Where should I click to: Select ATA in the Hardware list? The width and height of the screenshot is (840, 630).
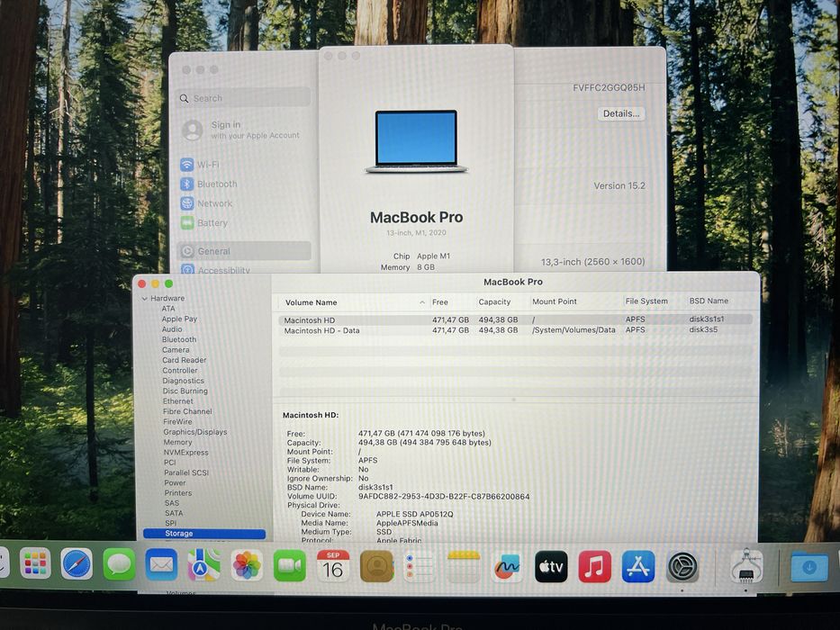(168, 309)
